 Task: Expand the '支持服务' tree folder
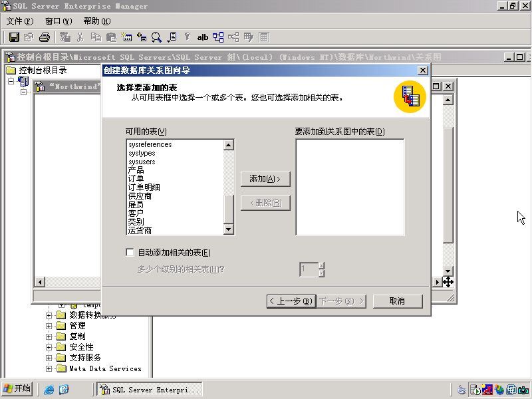[x=49, y=358]
